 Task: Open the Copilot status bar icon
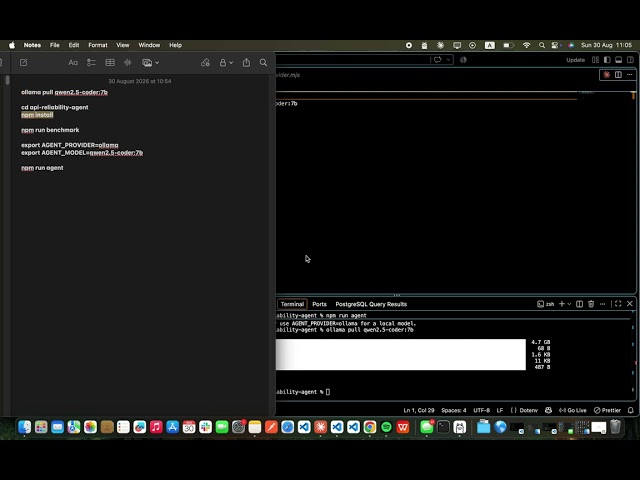[x=548, y=410]
